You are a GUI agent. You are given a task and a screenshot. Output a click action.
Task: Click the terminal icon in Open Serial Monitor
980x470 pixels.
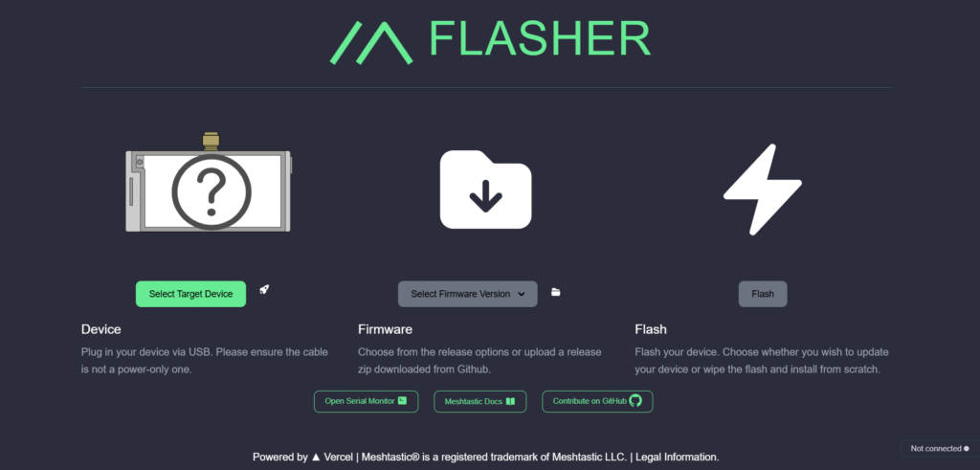coord(403,401)
